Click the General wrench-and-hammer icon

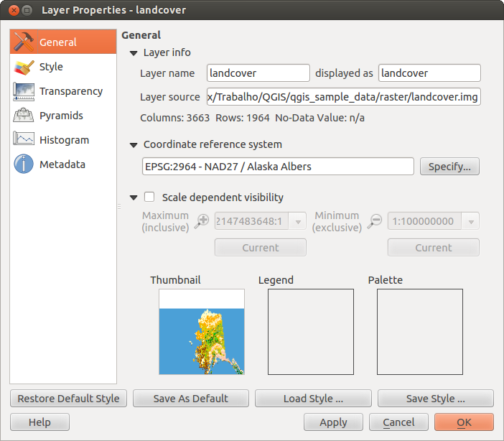click(24, 42)
